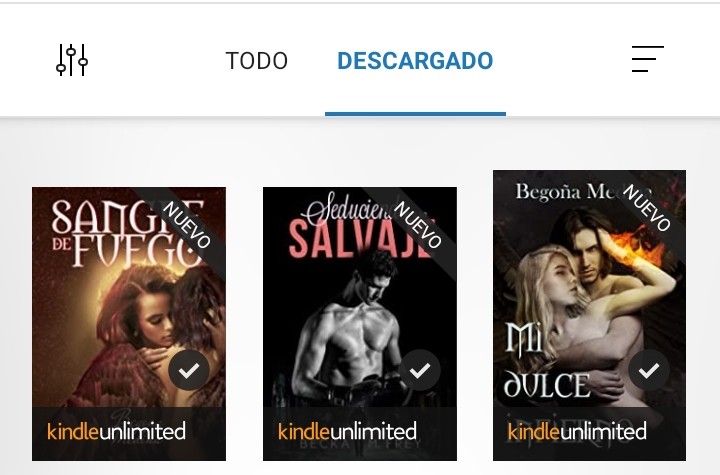720x475 pixels.
Task: Tap downloaded checkmark on Mi Dulce book
Action: click(649, 370)
